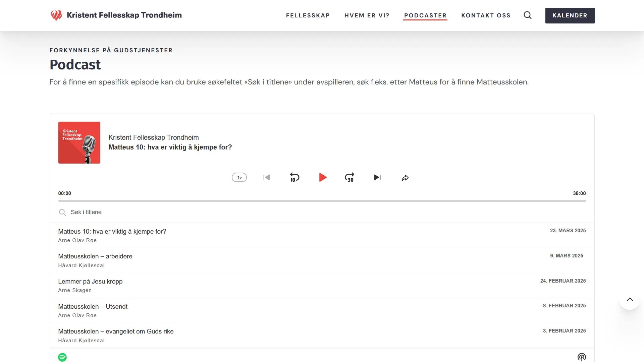Click the scroll-to-top chevron button
This screenshot has width=644, height=362.
(630, 299)
